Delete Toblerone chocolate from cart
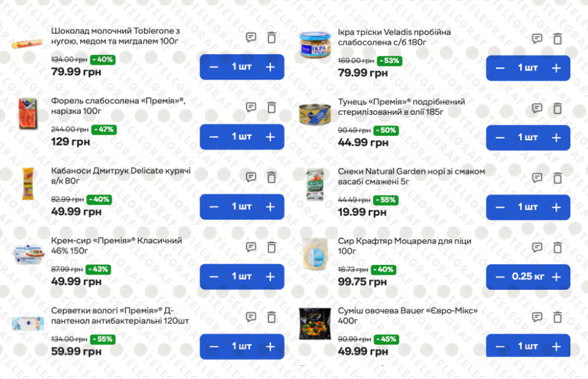 click(x=272, y=38)
